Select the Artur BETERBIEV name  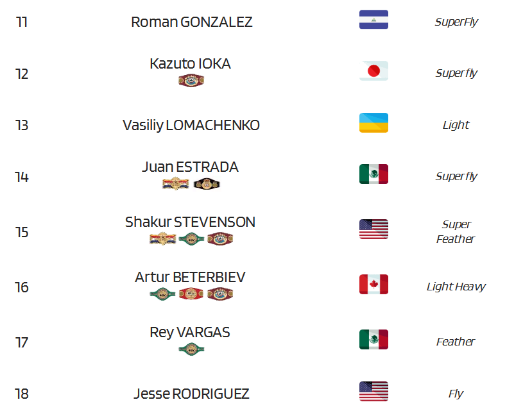tap(190, 277)
